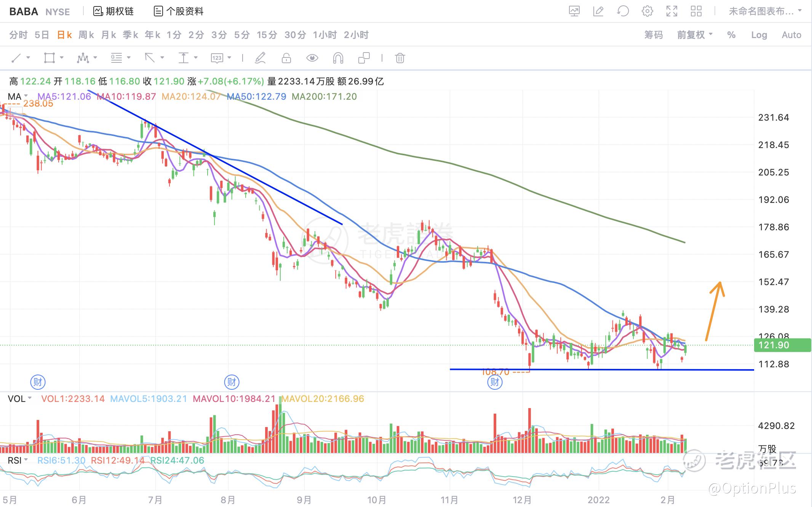812x507 pixels.
Task: Switch to 5分 five-minute chart
Action: click(242, 35)
